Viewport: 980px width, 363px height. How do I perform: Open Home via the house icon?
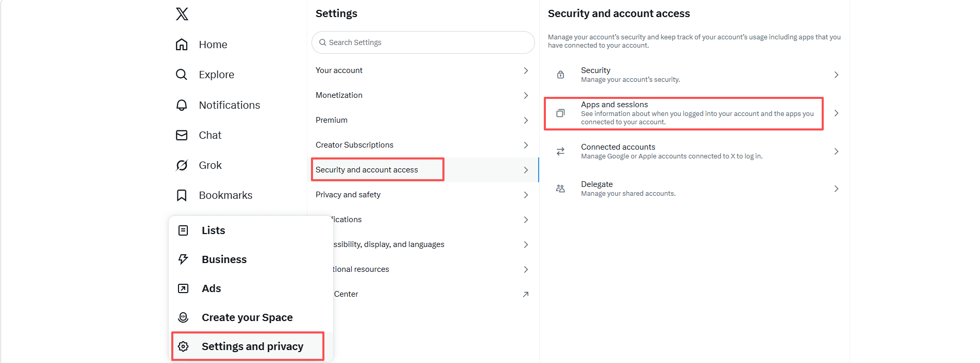182,45
